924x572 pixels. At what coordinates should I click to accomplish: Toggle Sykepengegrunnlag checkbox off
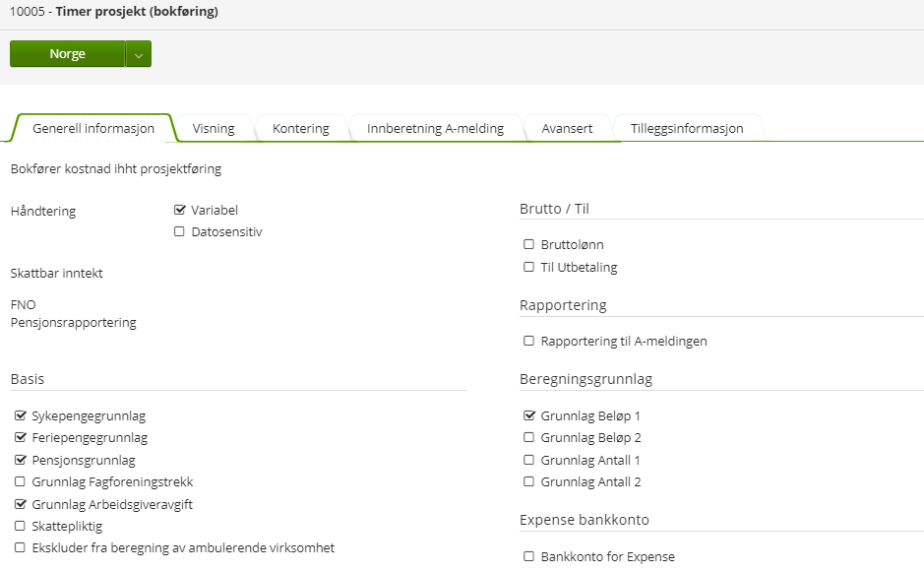click(x=20, y=416)
